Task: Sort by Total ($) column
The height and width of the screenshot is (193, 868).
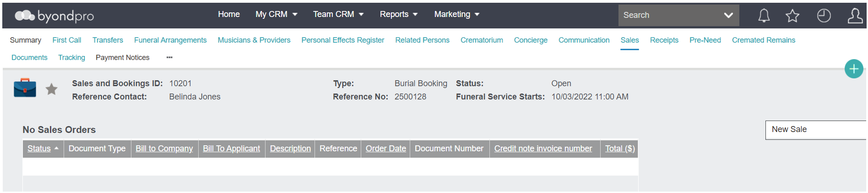Action: click(620, 149)
